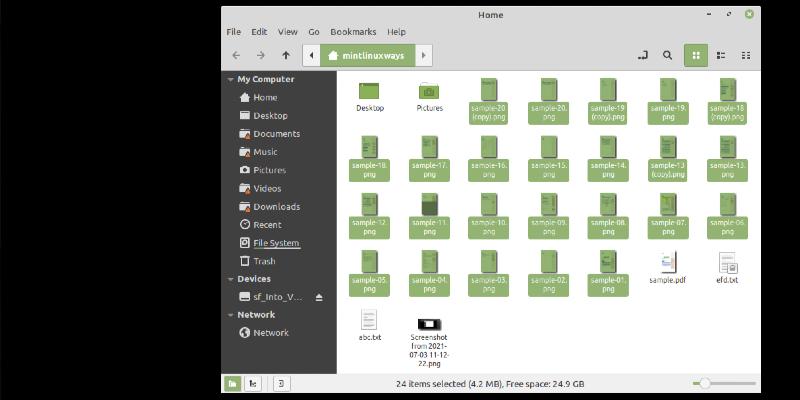Go up to the parent folder
Image resolution: width=800 pixels, height=400 pixels.
click(286, 56)
